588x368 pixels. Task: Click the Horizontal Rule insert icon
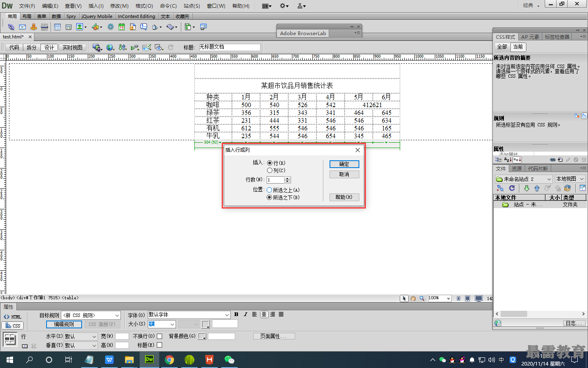tap(45, 27)
